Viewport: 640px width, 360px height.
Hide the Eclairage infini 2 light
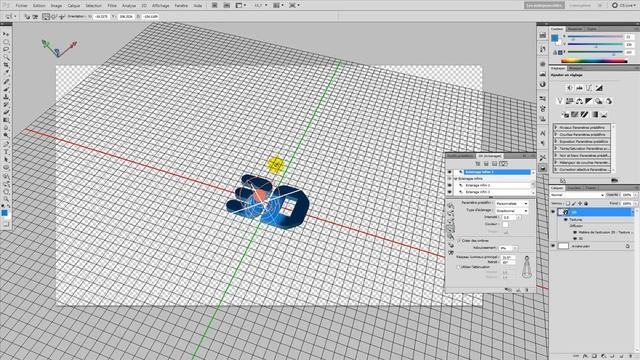point(450,185)
